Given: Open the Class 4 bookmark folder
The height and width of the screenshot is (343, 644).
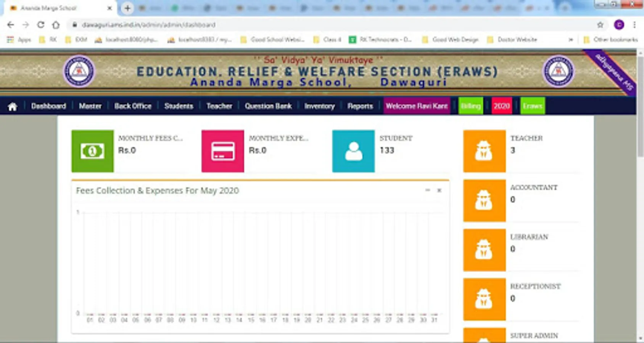Looking at the screenshot, I should click(x=327, y=40).
